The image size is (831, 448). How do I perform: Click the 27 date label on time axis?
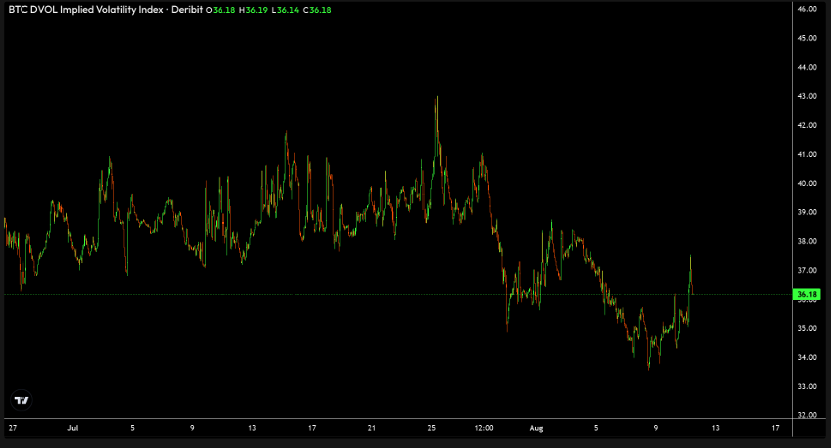pyautogui.click(x=12, y=428)
